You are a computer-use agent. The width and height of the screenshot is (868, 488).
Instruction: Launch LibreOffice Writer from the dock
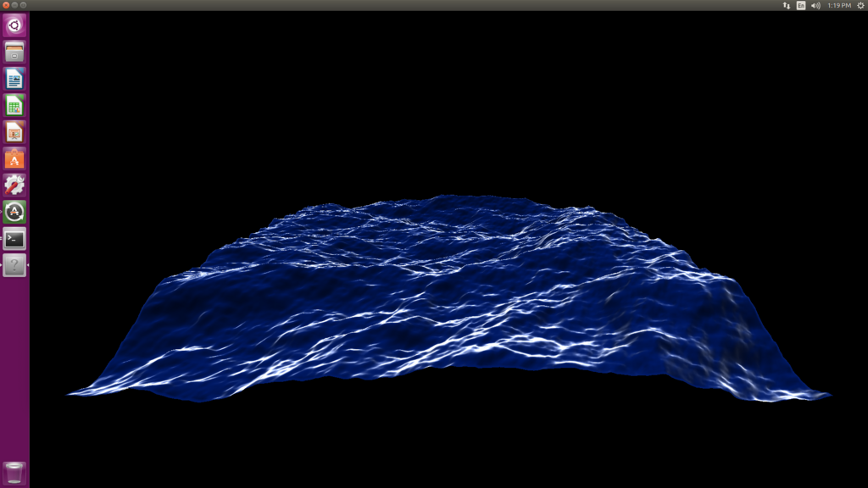tap(14, 79)
